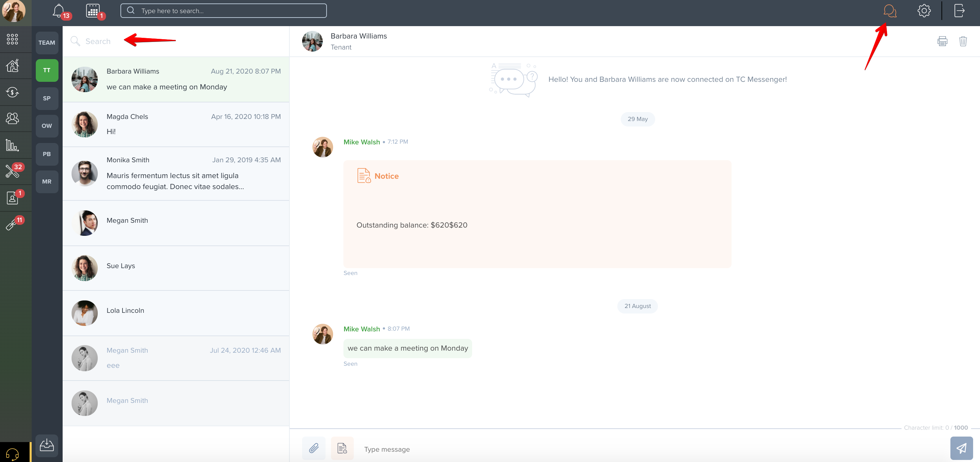Select the TT tenants tab

click(x=47, y=70)
